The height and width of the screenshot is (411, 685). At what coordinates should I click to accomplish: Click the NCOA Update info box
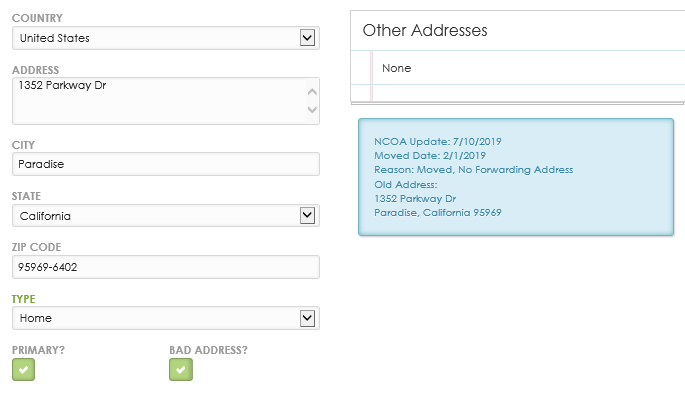pyautogui.click(x=516, y=177)
